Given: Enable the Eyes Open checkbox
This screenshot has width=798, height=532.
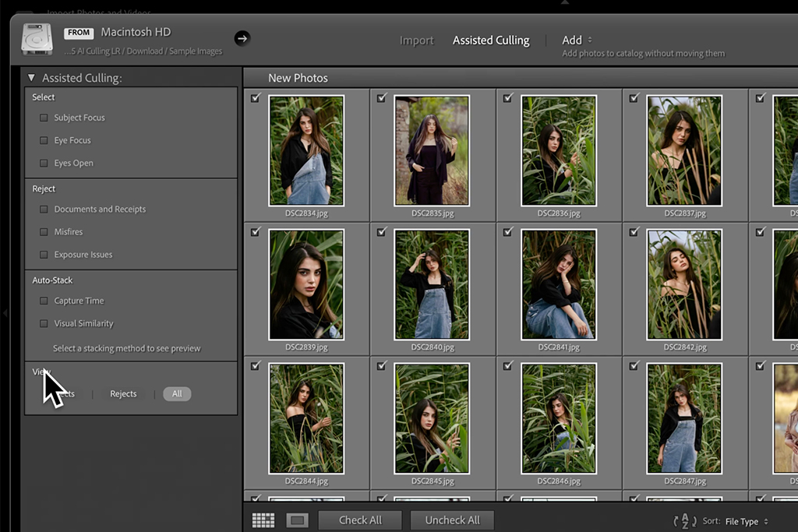Looking at the screenshot, I should (x=44, y=164).
